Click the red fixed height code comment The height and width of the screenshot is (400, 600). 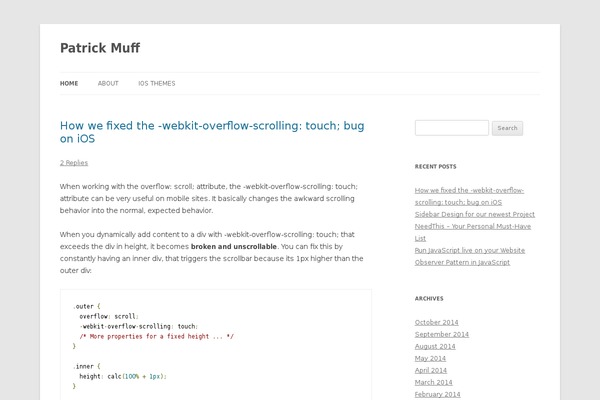pyautogui.click(x=157, y=336)
